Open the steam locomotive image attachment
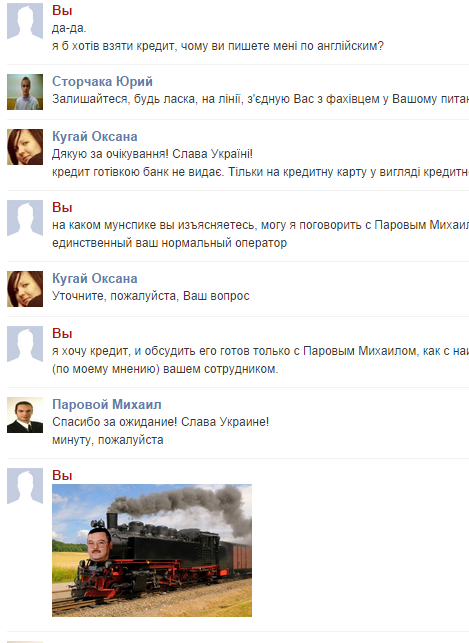This screenshot has width=469, height=643. [152, 550]
